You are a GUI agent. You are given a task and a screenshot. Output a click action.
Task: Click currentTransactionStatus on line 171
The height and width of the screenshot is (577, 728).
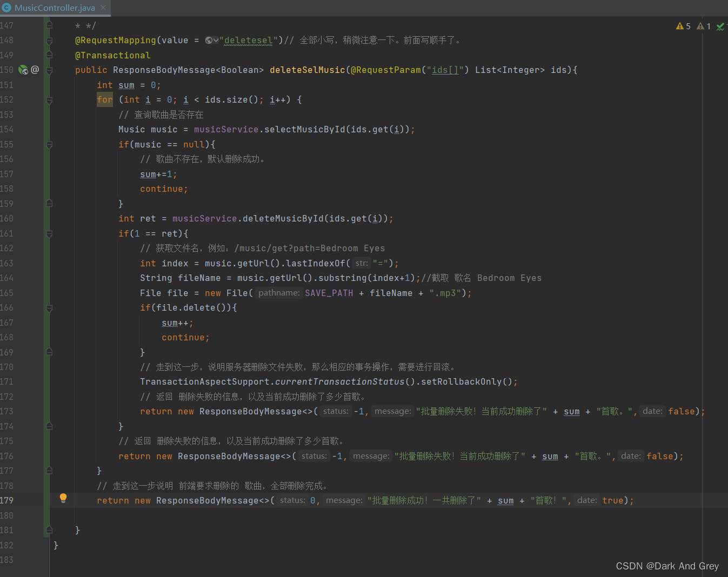[340, 381]
